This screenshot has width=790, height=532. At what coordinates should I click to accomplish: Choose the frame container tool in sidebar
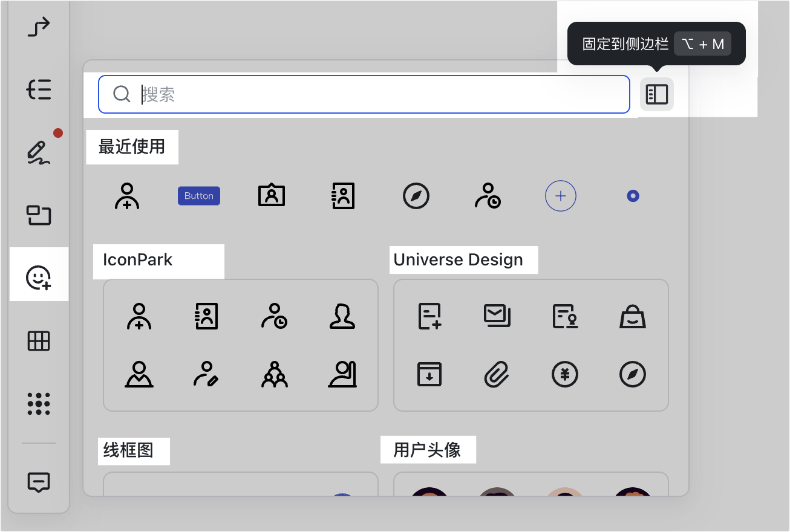[39, 215]
